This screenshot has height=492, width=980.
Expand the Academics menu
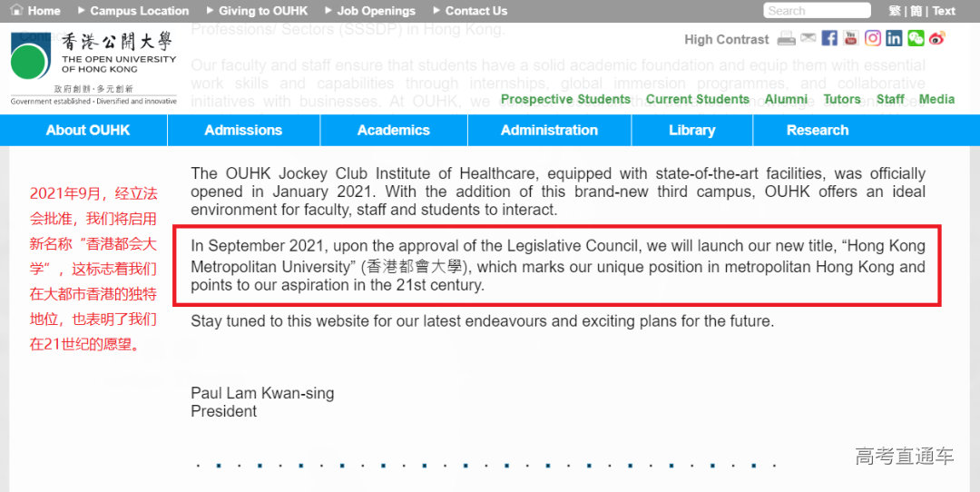click(x=394, y=130)
